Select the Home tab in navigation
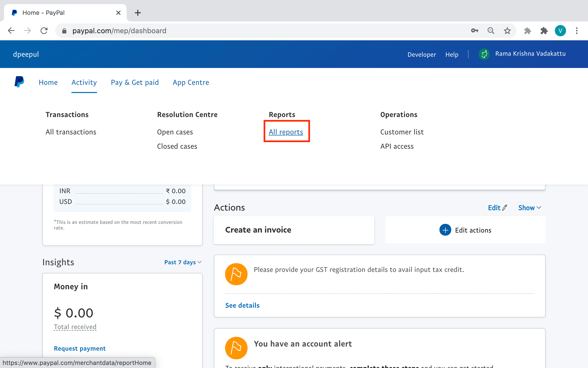The width and height of the screenshot is (588, 368). tap(48, 82)
